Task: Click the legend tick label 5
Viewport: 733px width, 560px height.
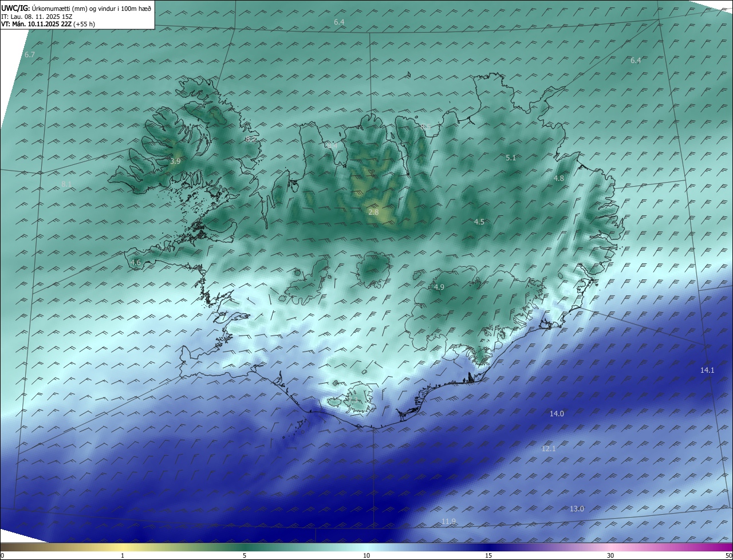Action: [x=245, y=555]
